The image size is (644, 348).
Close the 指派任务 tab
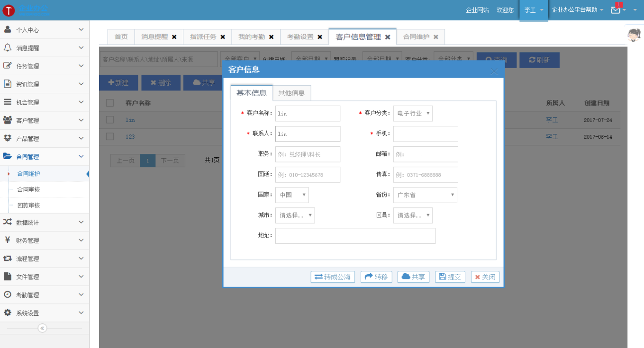(x=223, y=37)
